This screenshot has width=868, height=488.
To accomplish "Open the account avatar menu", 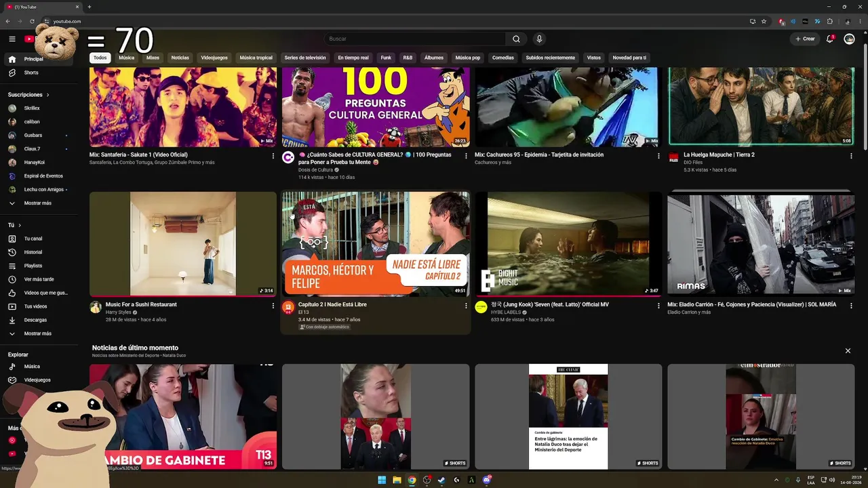I will point(849,39).
